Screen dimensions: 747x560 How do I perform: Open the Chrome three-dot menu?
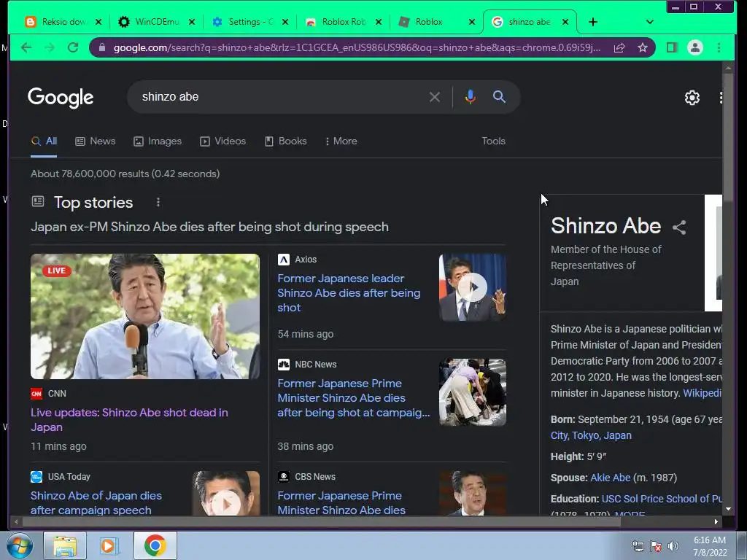click(719, 47)
